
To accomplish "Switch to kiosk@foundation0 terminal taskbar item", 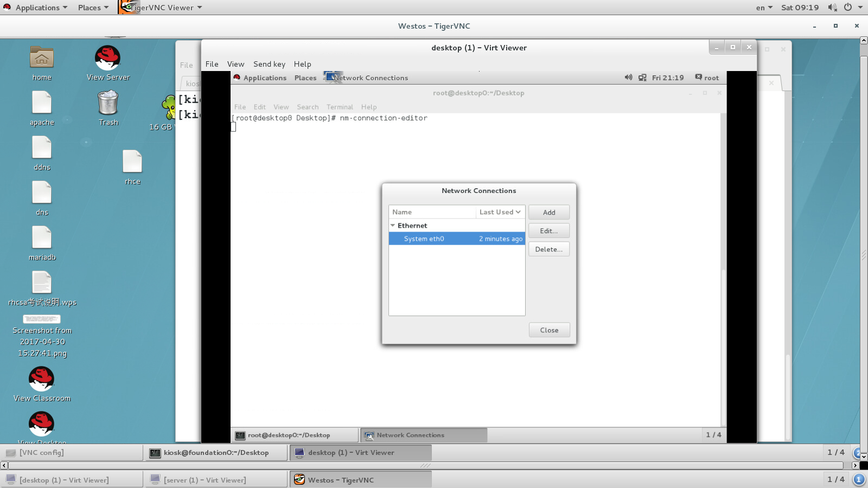I will click(216, 453).
